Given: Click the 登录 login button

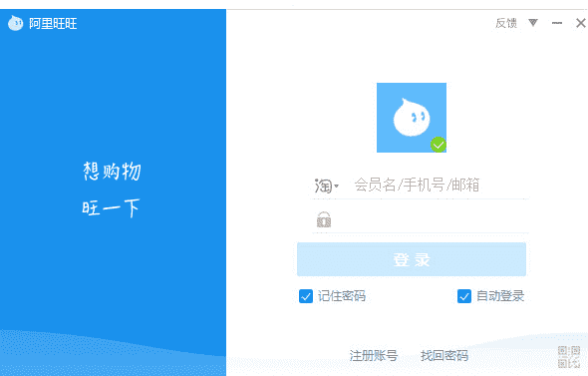Looking at the screenshot, I should [x=412, y=259].
